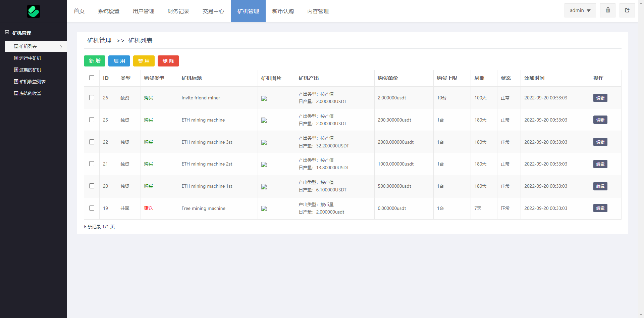Click the green 新增 button
The width and height of the screenshot is (644, 318).
95,61
